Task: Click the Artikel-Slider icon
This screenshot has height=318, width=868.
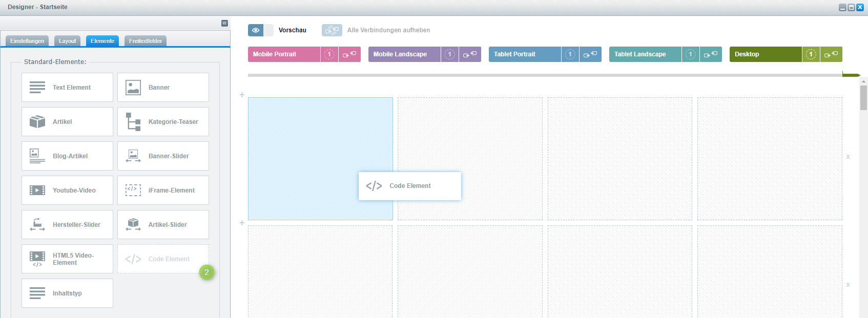Action: (x=133, y=225)
